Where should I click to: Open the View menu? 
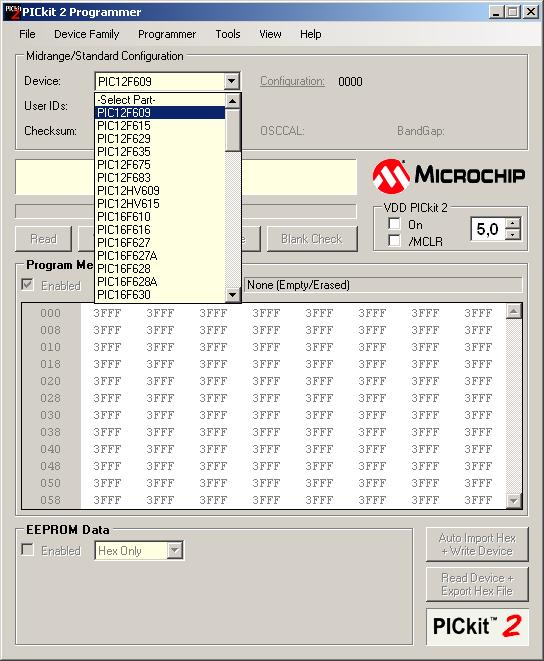click(270, 34)
